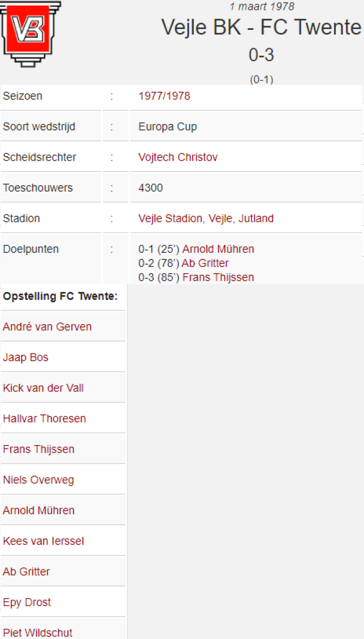The image size is (364, 639).
Task: Click Kees van Ierssel in the lineup
Action: pos(43,541)
